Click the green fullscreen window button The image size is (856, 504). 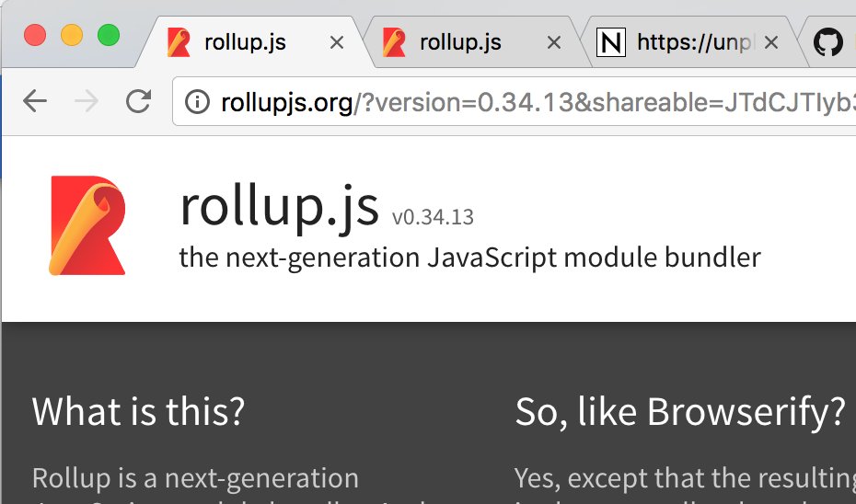pyautogui.click(x=109, y=36)
